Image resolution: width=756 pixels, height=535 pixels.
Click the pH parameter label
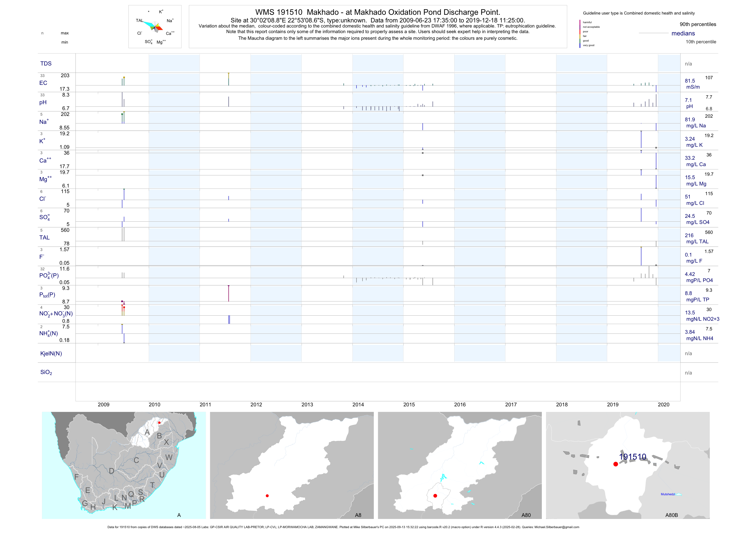pyautogui.click(x=43, y=102)
